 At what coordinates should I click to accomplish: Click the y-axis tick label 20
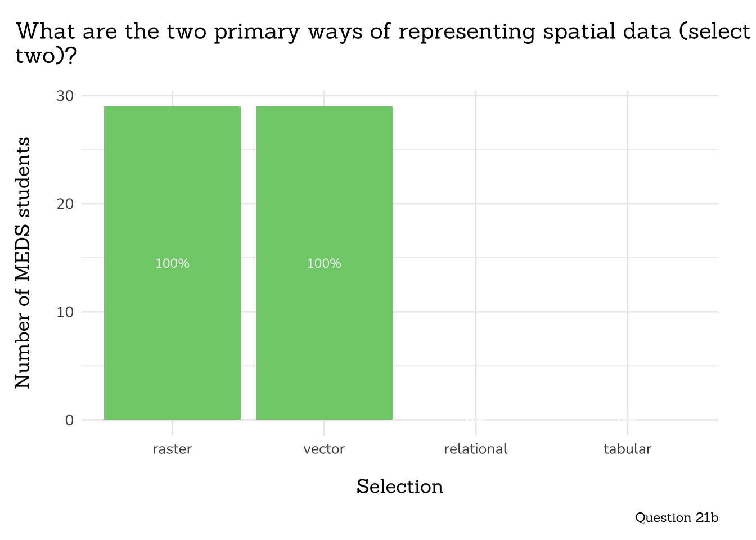click(x=65, y=204)
